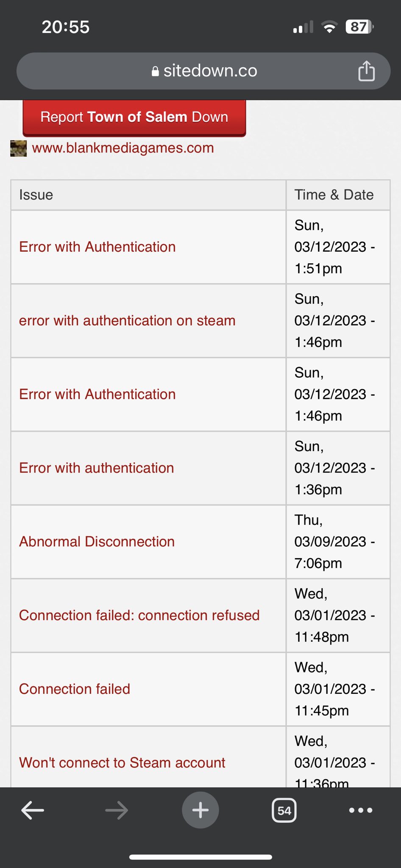This screenshot has width=401, height=868.
Task: Open "Connection failed: connection refused" issue
Action: tap(139, 615)
